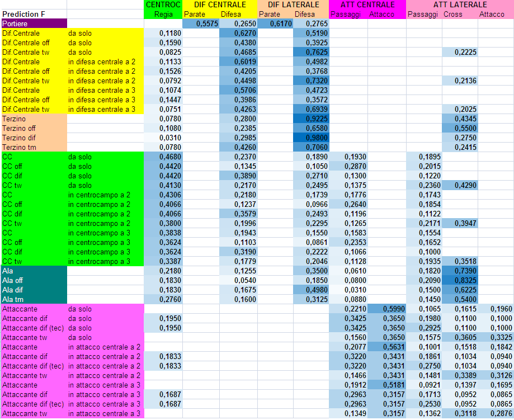The width and height of the screenshot is (514, 420).
Task: Click value 0,7625 in Dif.Centrale tw row
Action: 311,52
